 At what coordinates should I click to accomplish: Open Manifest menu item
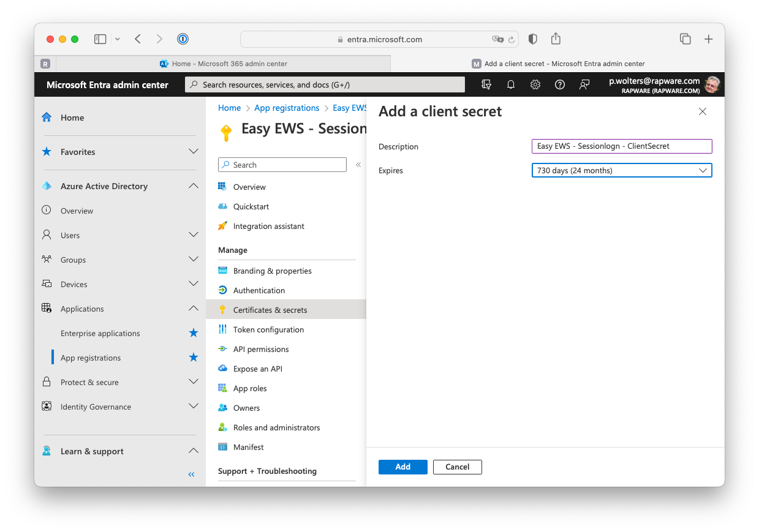248,447
